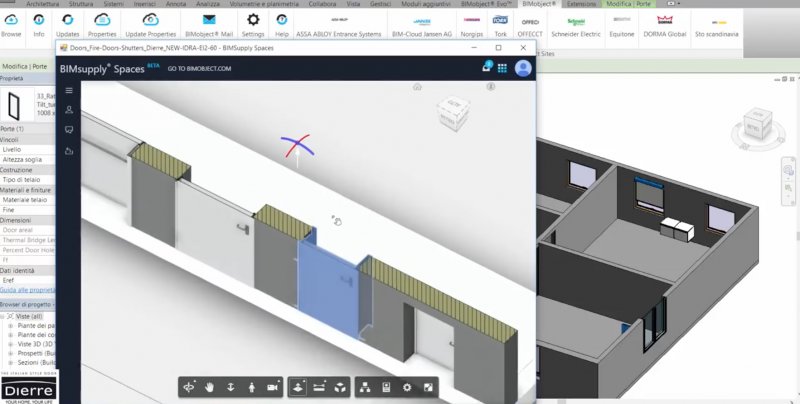Toggle full screen viewer mode
This screenshot has width=800, height=404.
(428, 388)
